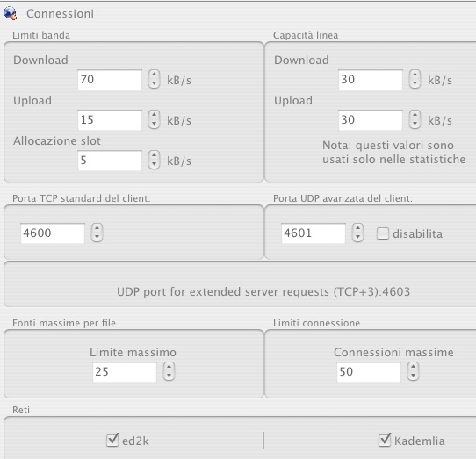This screenshot has height=459, width=476.
Task: Click the Allocazione slot label
Action: 57,140
